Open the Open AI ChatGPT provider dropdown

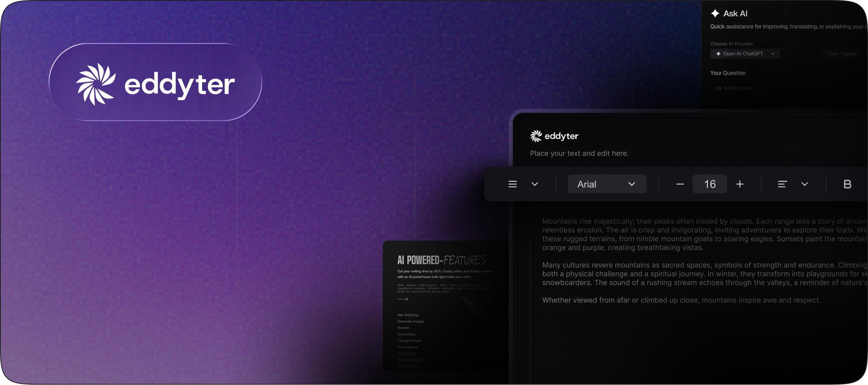(745, 54)
